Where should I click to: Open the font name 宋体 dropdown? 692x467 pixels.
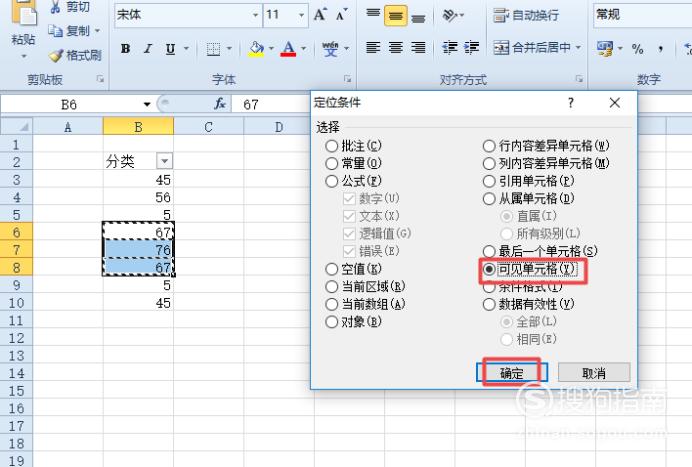(x=255, y=15)
